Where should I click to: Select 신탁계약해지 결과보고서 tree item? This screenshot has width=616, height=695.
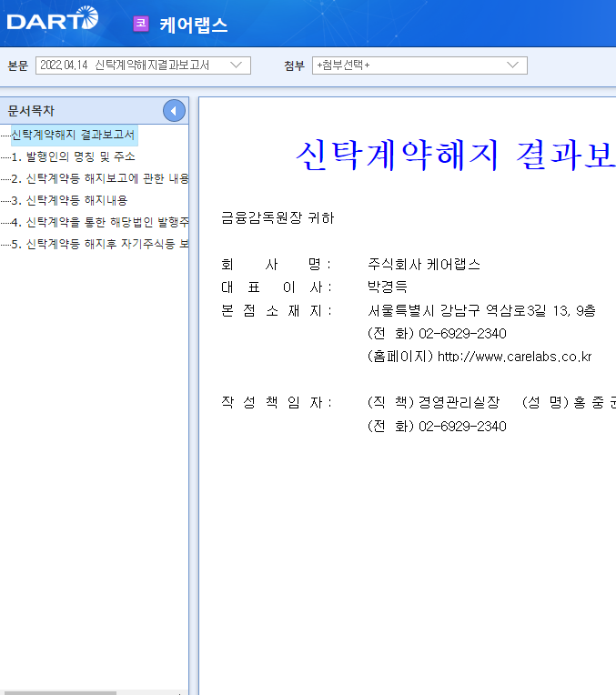(73, 135)
